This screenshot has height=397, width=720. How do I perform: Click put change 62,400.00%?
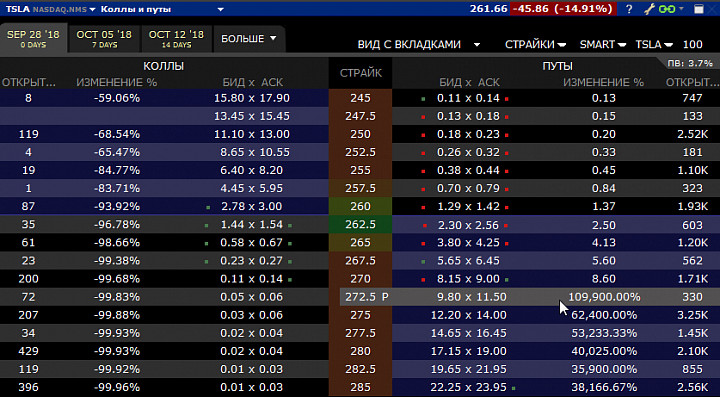(604, 315)
